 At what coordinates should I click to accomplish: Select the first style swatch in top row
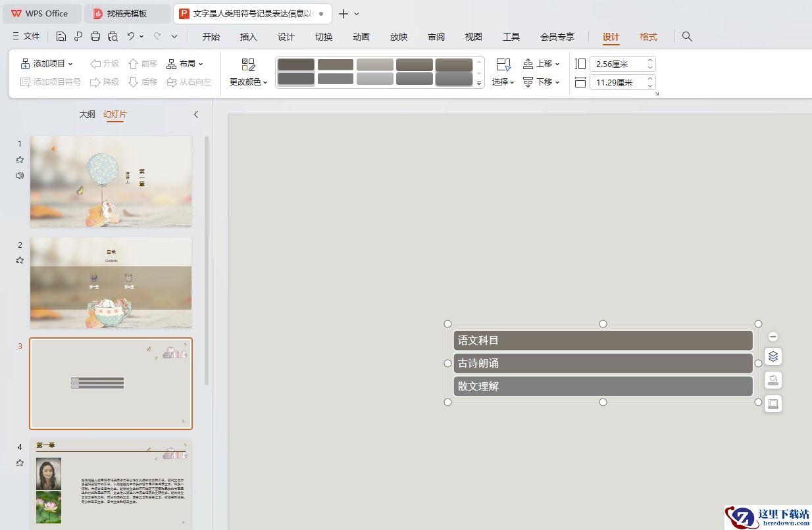point(296,64)
